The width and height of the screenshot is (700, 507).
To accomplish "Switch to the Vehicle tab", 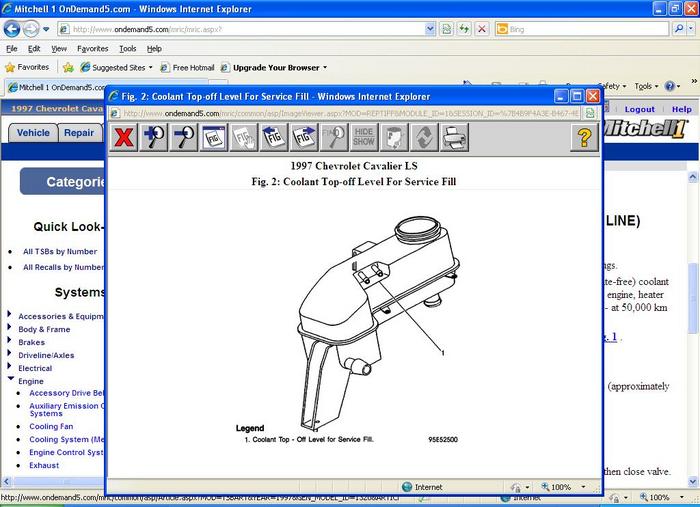I will tap(33, 133).
